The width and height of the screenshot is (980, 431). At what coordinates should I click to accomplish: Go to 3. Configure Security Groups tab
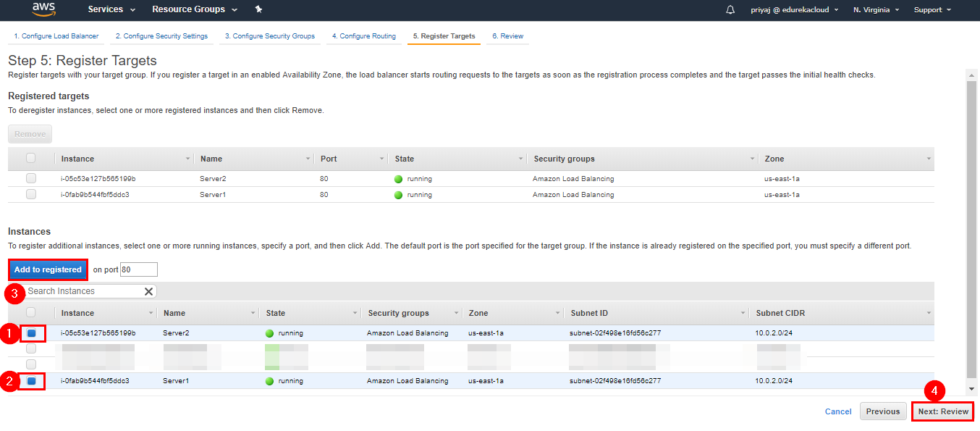[x=269, y=35]
